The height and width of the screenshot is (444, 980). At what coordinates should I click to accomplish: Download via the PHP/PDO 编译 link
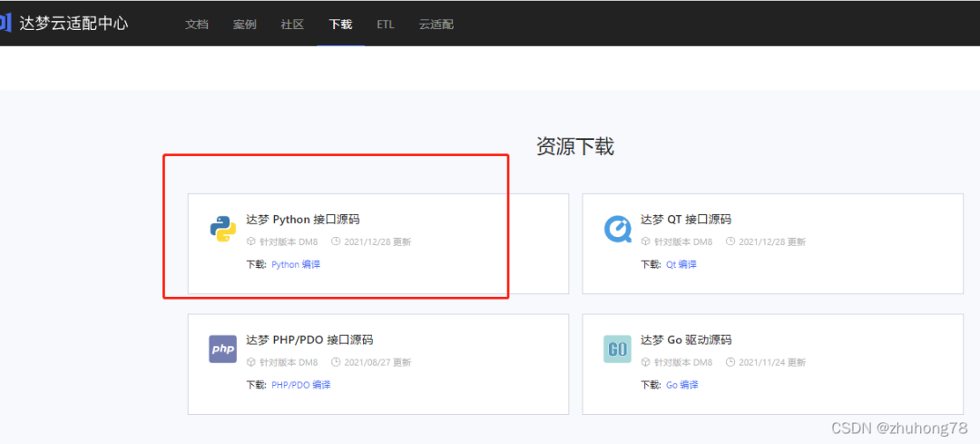[300, 385]
